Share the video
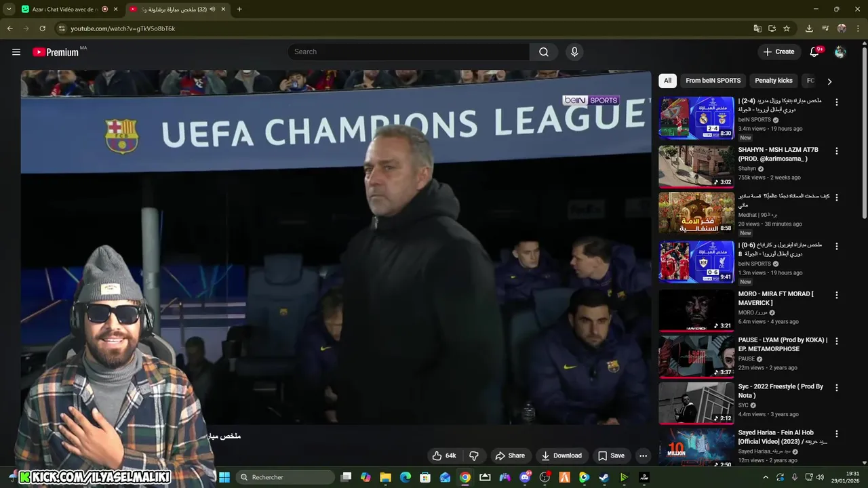868x488 pixels. [510, 455]
